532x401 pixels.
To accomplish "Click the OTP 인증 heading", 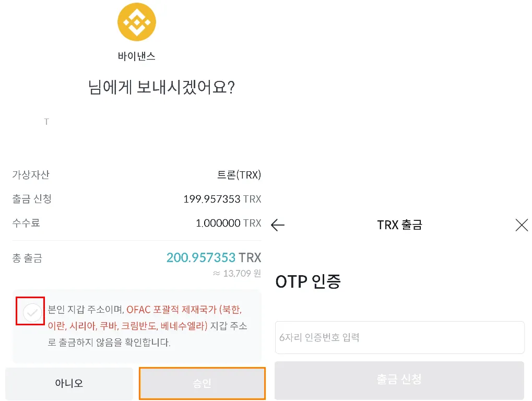I will click(x=308, y=282).
